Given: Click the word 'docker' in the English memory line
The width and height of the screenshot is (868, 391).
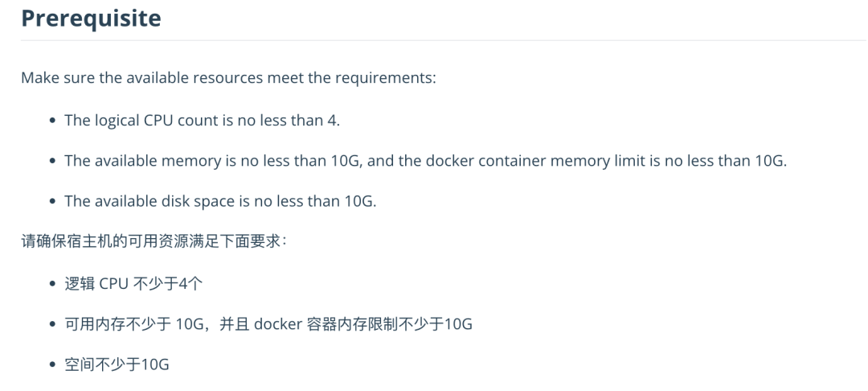Looking at the screenshot, I should (450, 161).
